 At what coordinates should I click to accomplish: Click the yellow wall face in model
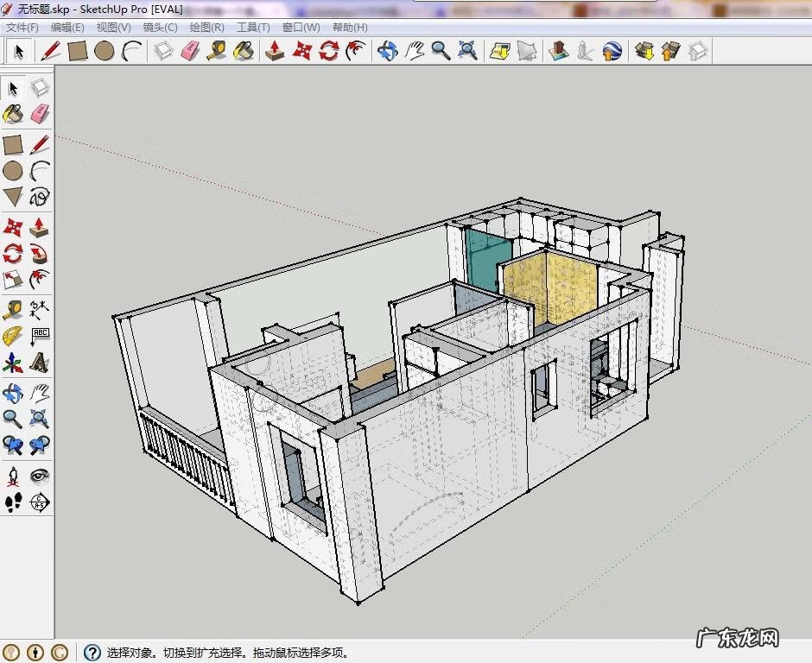561,287
